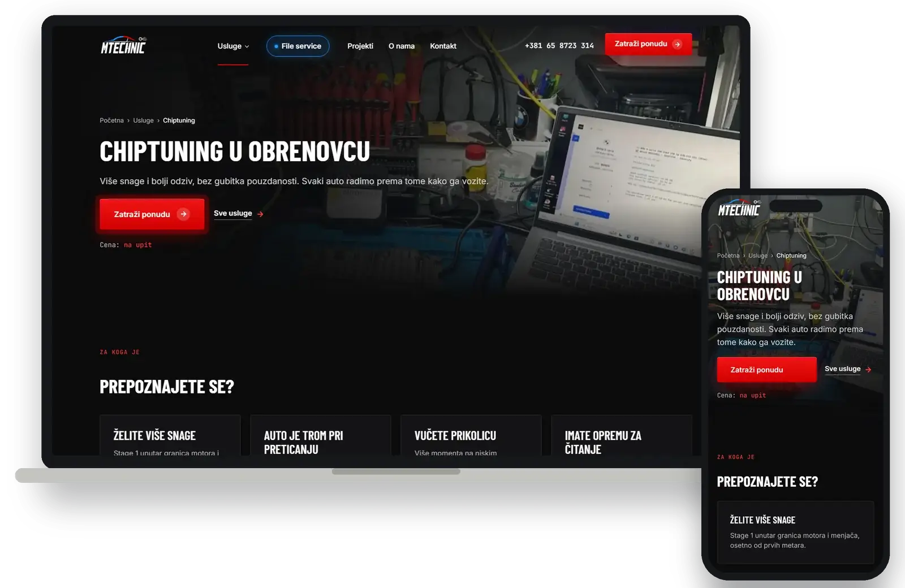
Task: Click the Početna breadcrumb on phone
Action: 728,256
